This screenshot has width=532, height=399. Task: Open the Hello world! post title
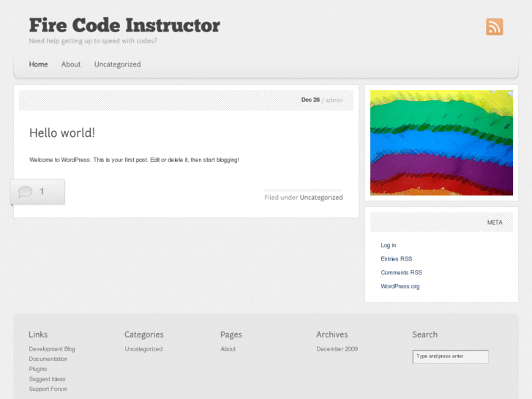pos(62,133)
